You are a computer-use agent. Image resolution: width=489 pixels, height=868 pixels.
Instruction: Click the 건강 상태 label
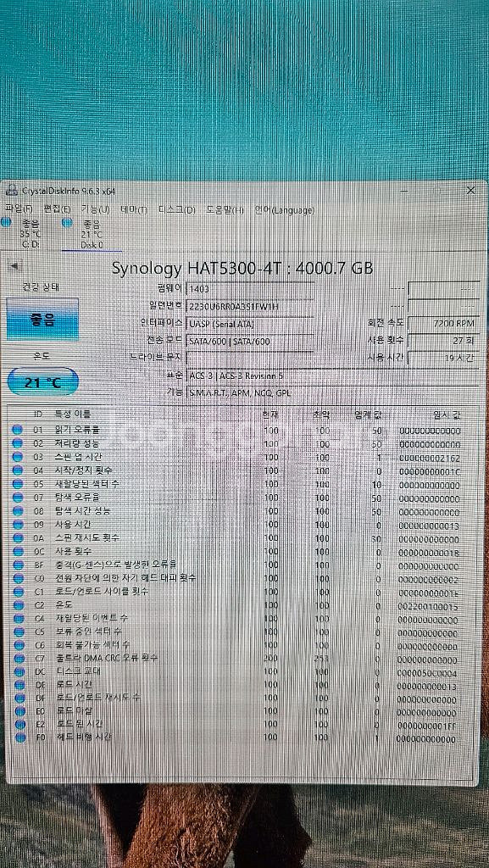[x=41, y=287]
